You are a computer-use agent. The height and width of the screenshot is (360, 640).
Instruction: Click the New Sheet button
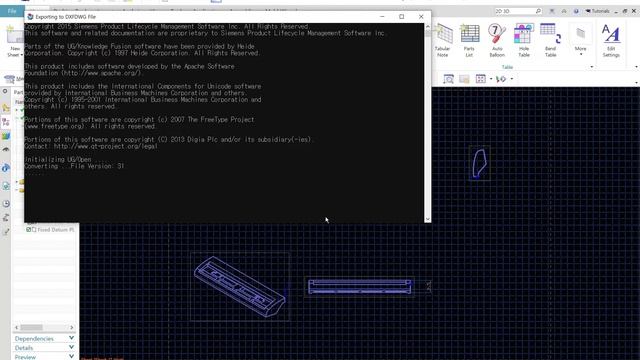(15, 41)
